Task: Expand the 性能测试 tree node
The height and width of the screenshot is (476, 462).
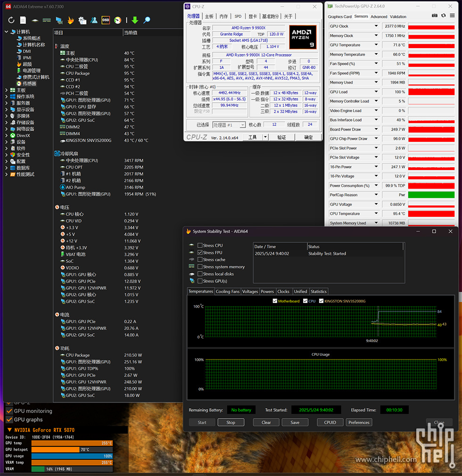Action: [7, 174]
